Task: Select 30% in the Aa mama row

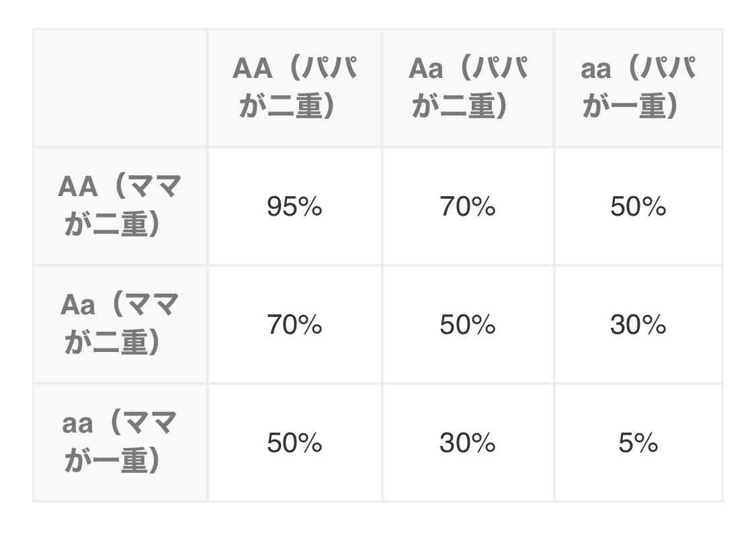Action: [x=638, y=324]
